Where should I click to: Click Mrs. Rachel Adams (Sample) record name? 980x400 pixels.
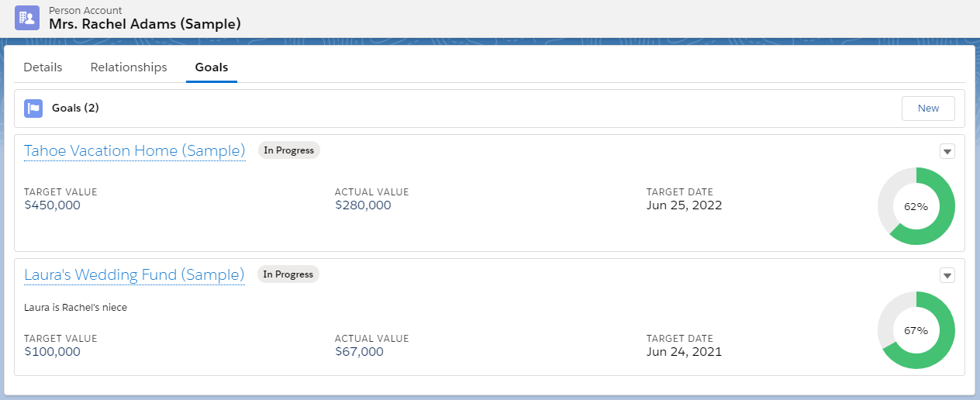pos(145,24)
